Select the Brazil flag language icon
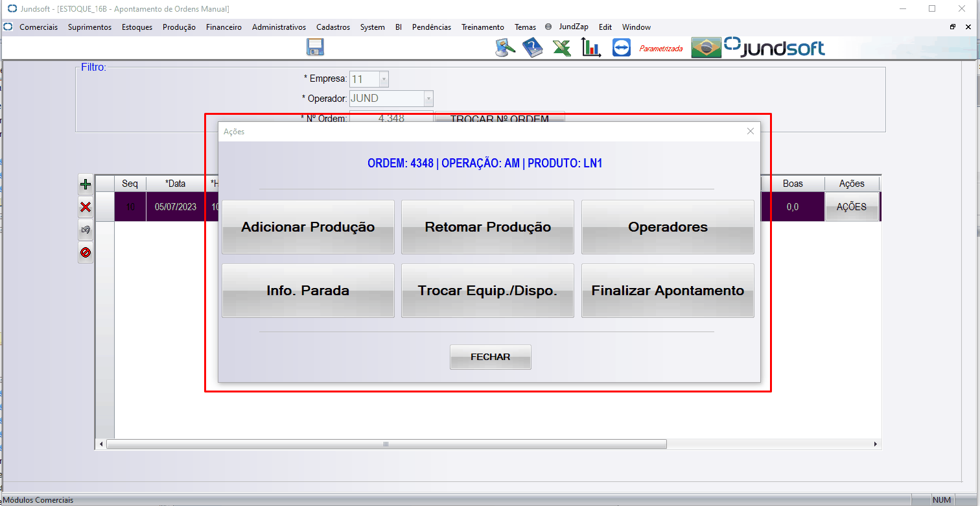Screen dimensions: 980x506 (706, 47)
